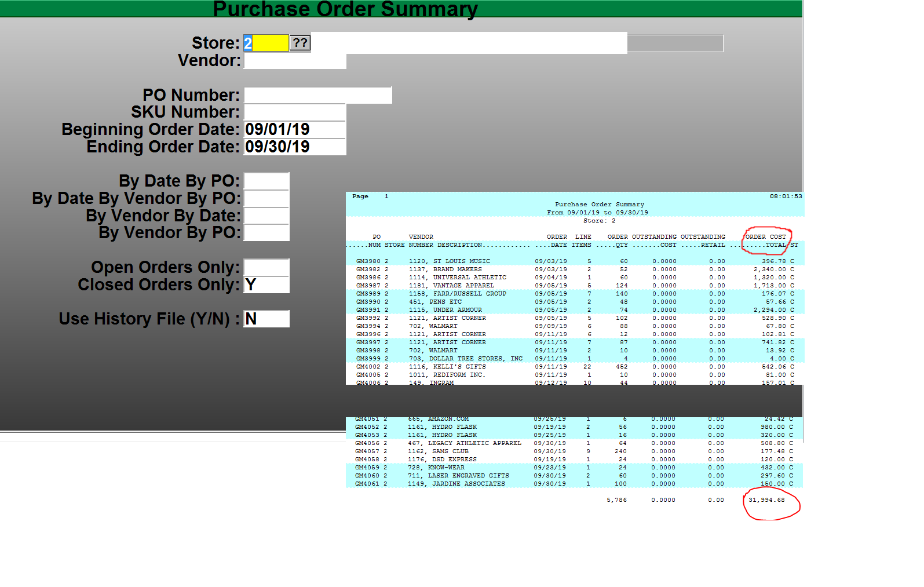This screenshot has width=924, height=587.
Task: Click LASER ENGRAVED GIFTS vendor text
Action: point(469,476)
